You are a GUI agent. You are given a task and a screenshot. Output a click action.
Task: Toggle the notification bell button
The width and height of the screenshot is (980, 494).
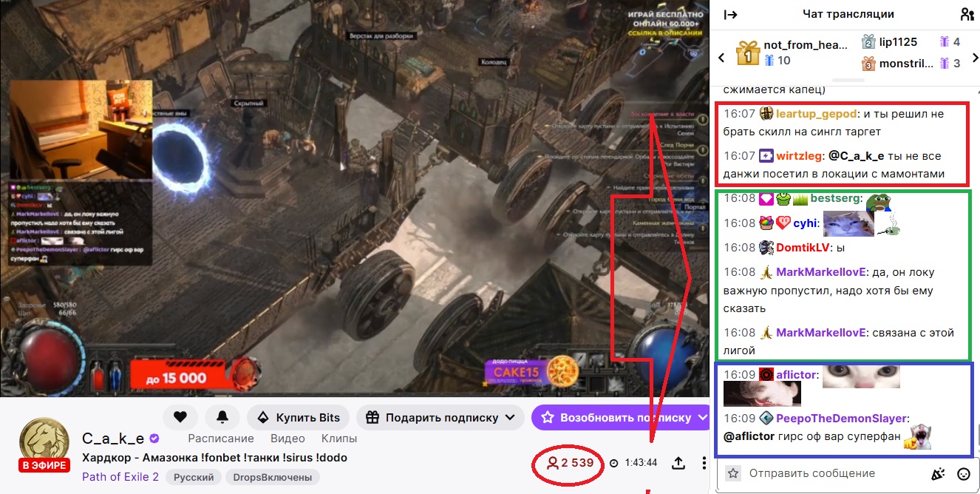pos(222,417)
